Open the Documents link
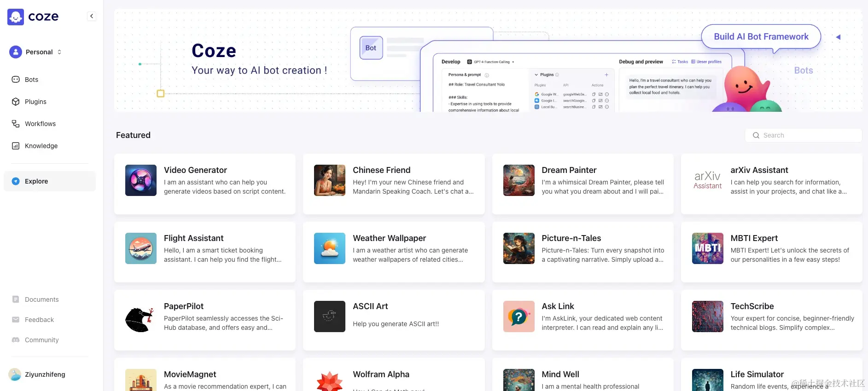The height and width of the screenshot is (391, 868). [41, 299]
